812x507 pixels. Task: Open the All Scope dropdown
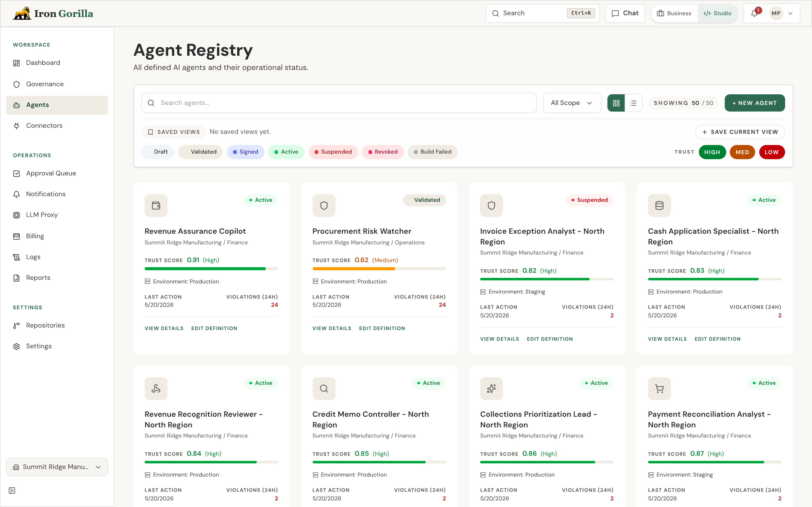(572, 103)
